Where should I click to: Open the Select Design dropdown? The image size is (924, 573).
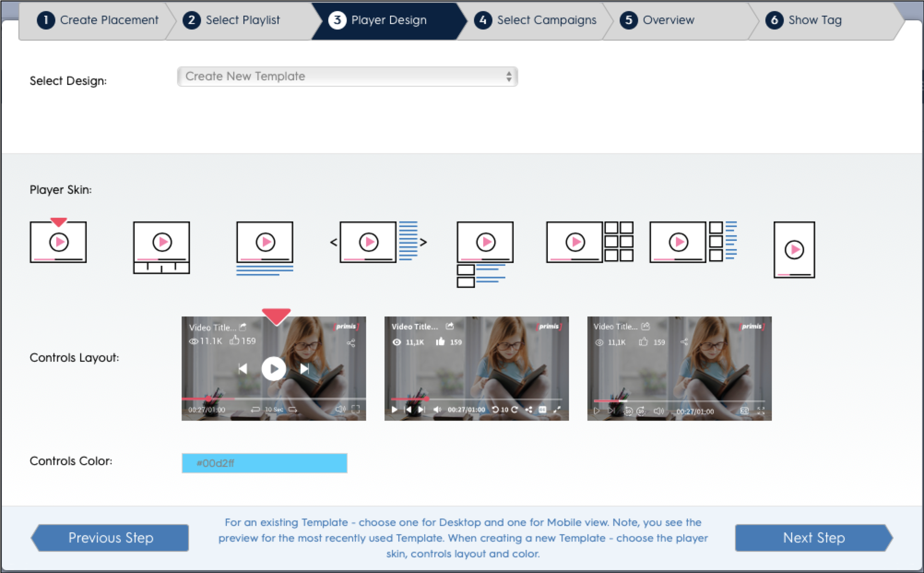(x=347, y=77)
